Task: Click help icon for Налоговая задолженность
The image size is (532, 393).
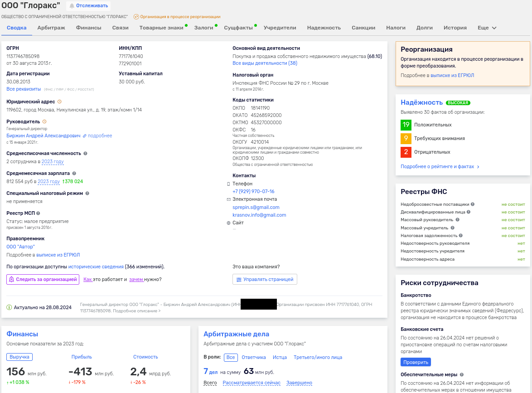Action: pyautogui.click(x=461, y=236)
